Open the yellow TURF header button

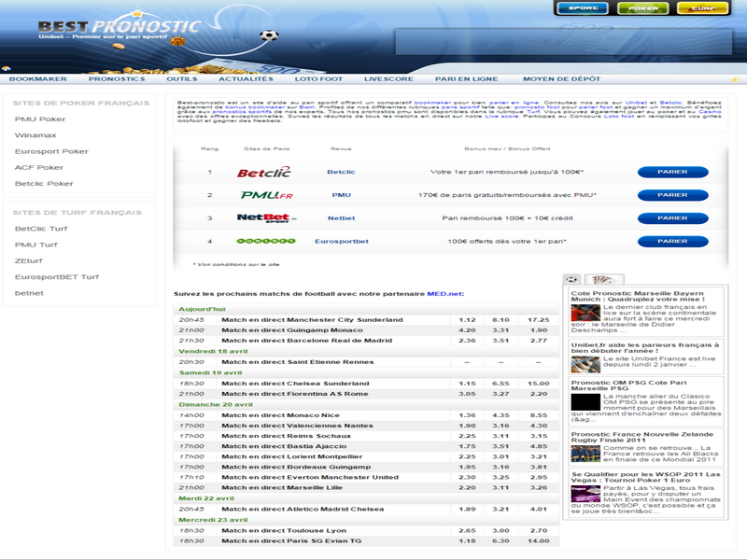703,8
